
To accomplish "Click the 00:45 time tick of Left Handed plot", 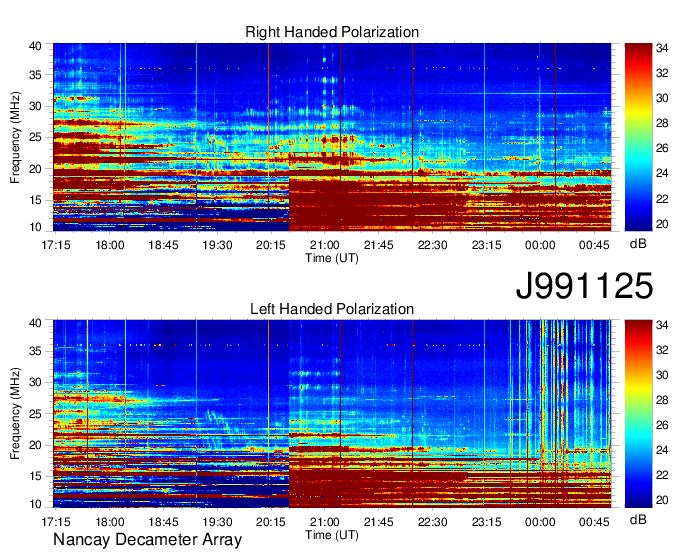I will [x=594, y=522].
